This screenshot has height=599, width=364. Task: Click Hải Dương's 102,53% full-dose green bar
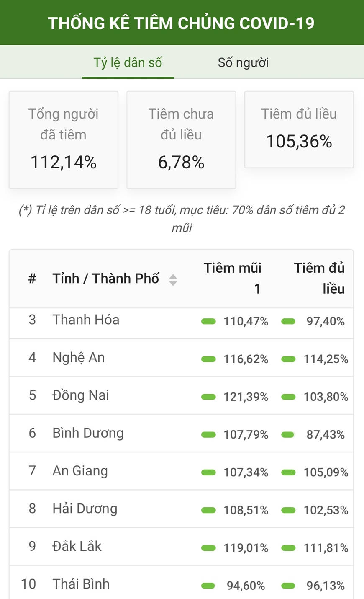(288, 510)
